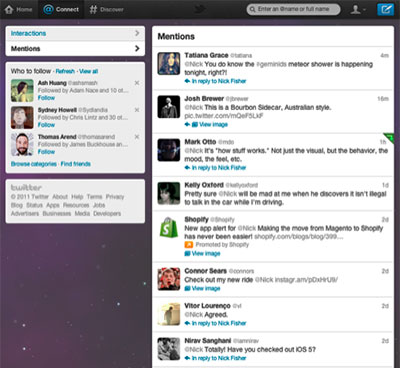Viewport: 400px width, 368px height.
Task: Click the orange Promoted icon
Action: coord(189,245)
